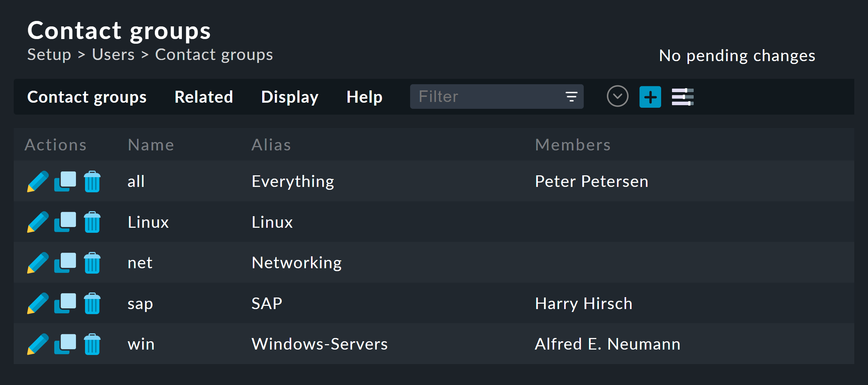Click name cell 'net'
The image size is (868, 385).
pos(140,263)
